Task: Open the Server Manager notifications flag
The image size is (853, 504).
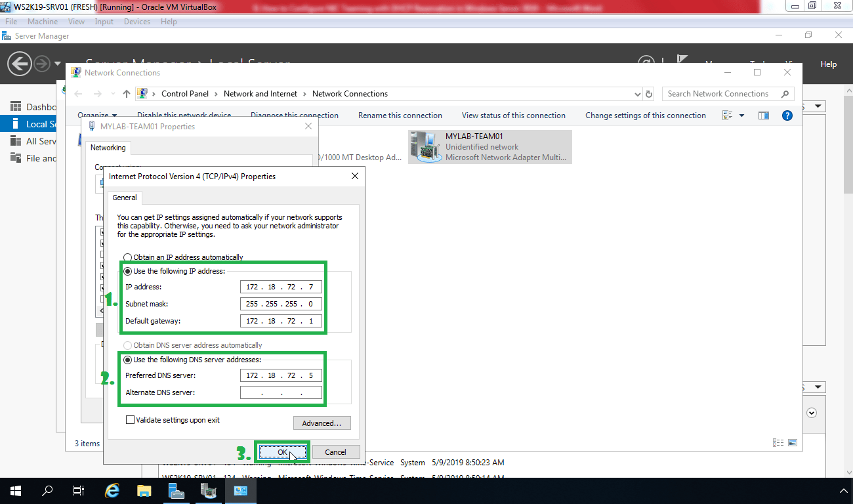Action: click(682, 61)
